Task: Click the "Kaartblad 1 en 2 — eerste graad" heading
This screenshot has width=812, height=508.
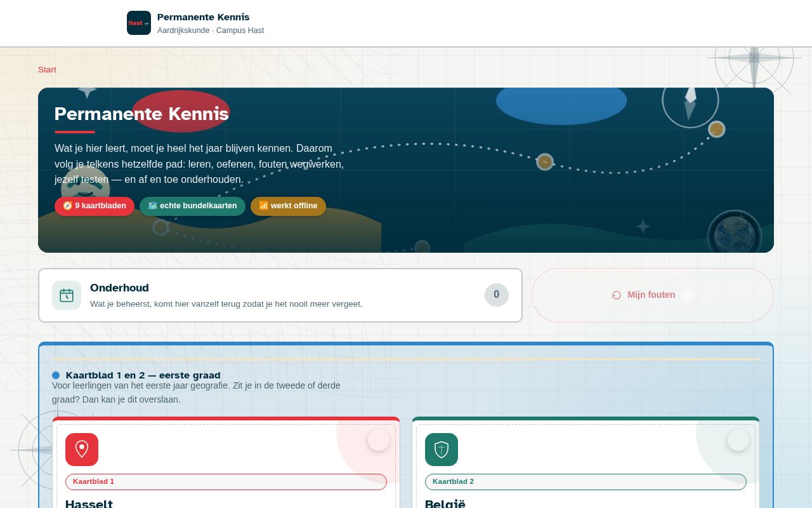Action: tap(143, 375)
